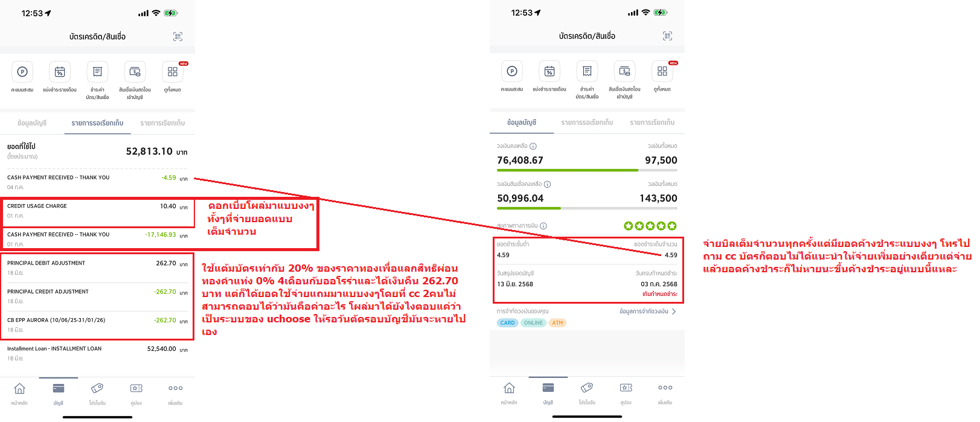Click บัตรเครดิต/สินเชื่อ title on left phone

[97, 37]
